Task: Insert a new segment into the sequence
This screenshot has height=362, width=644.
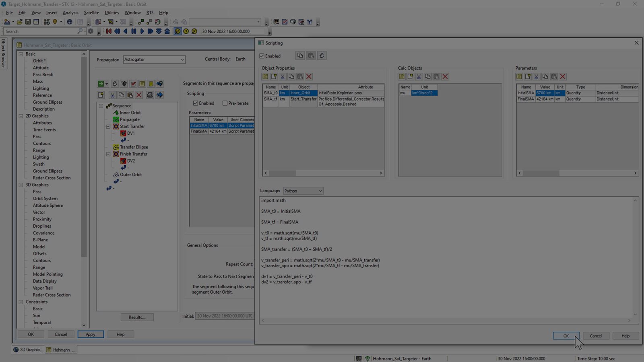Action: tap(101, 95)
